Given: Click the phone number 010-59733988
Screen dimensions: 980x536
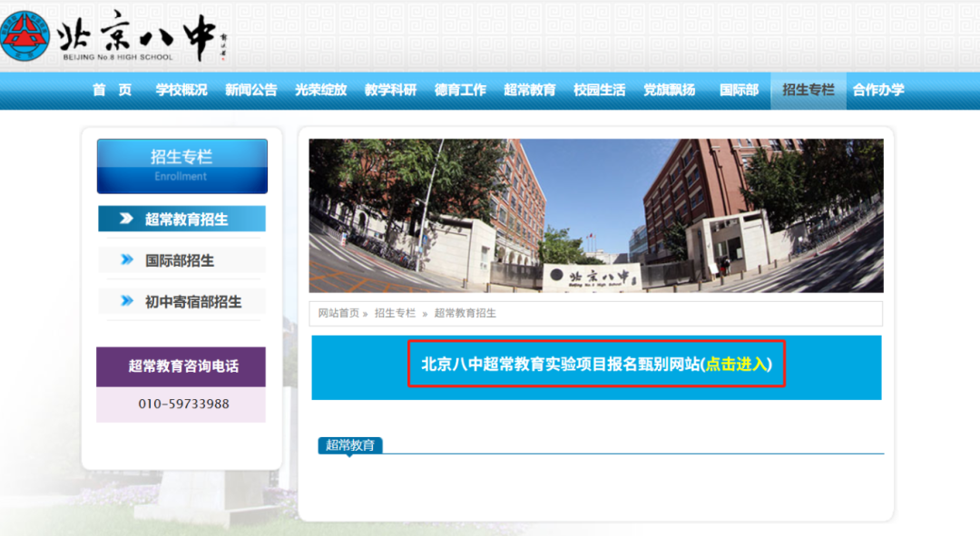Looking at the screenshot, I should pos(183,404).
